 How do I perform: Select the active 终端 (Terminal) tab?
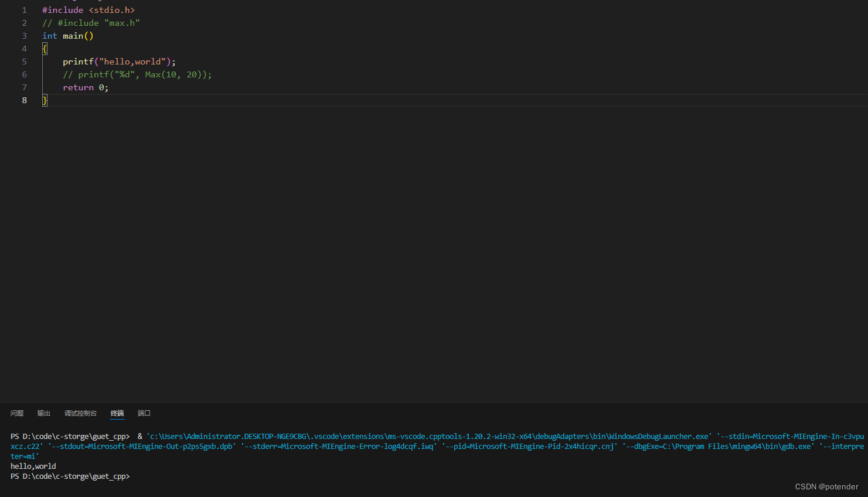coord(117,413)
